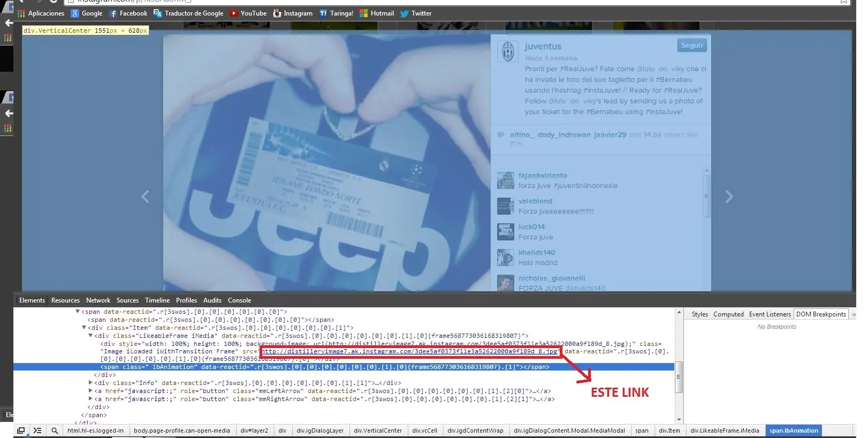Show the Event Listeners sidebar pane
This screenshot has width=868, height=438.
770,314
